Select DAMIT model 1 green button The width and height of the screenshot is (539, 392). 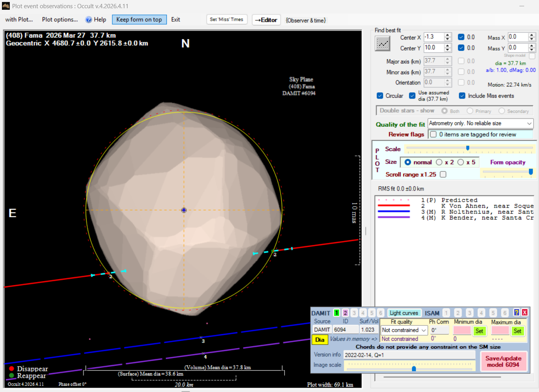(336, 313)
